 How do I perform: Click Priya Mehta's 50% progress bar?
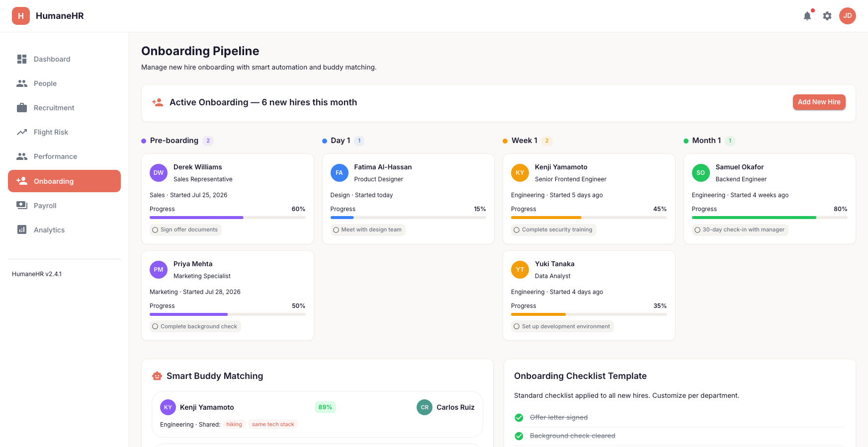(x=228, y=314)
